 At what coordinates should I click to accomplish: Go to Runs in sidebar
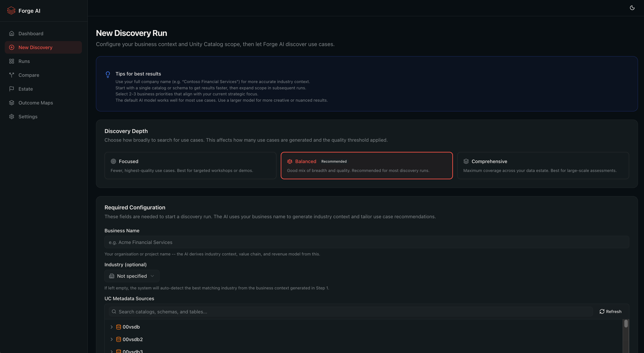(x=43, y=61)
